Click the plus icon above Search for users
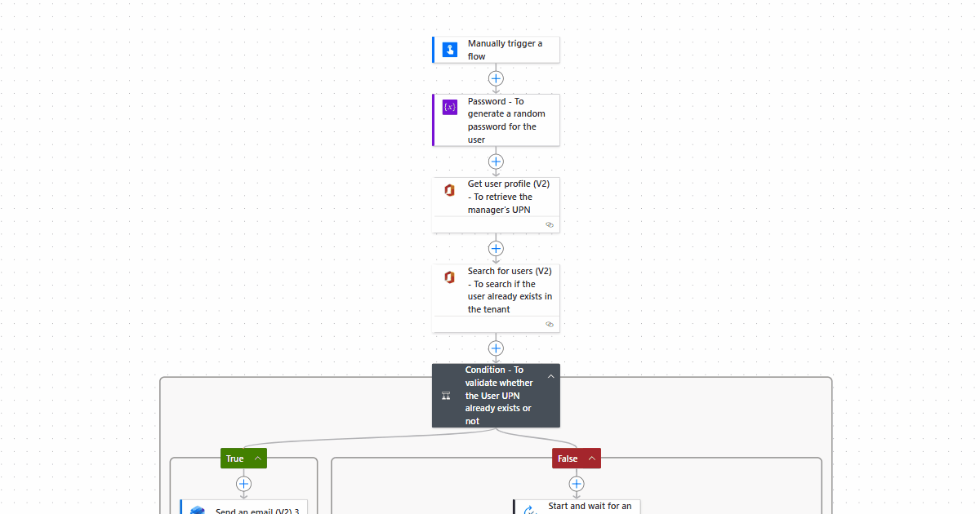 point(496,248)
